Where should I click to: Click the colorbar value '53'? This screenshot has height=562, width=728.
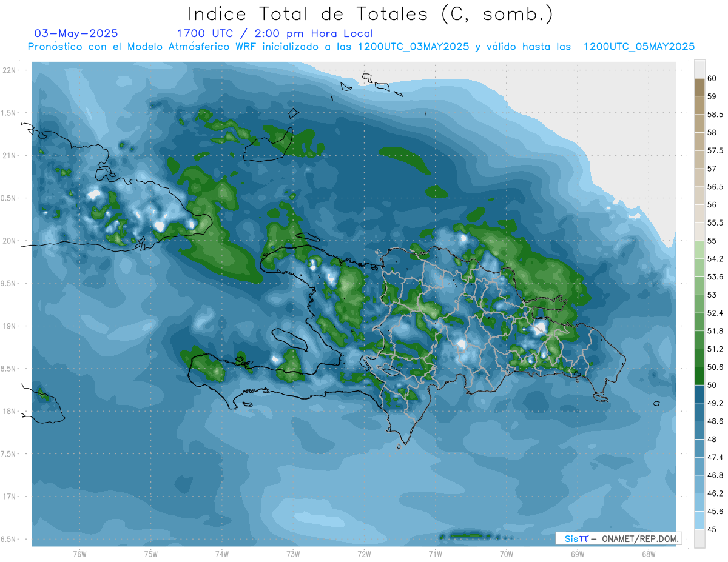point(712,295)
